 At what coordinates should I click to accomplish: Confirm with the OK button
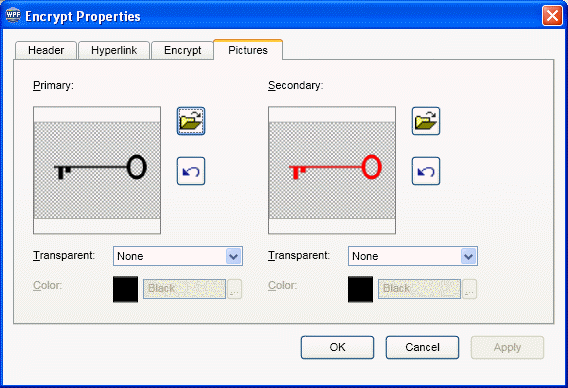point(337,347)
